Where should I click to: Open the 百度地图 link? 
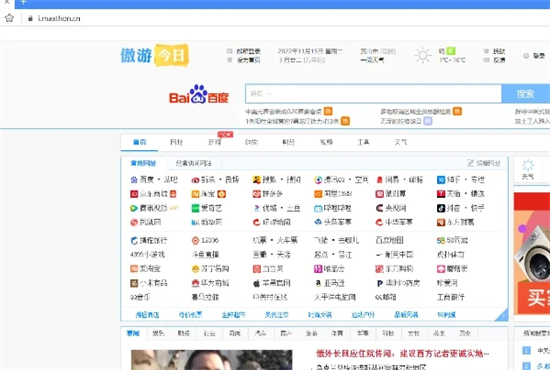389,240
